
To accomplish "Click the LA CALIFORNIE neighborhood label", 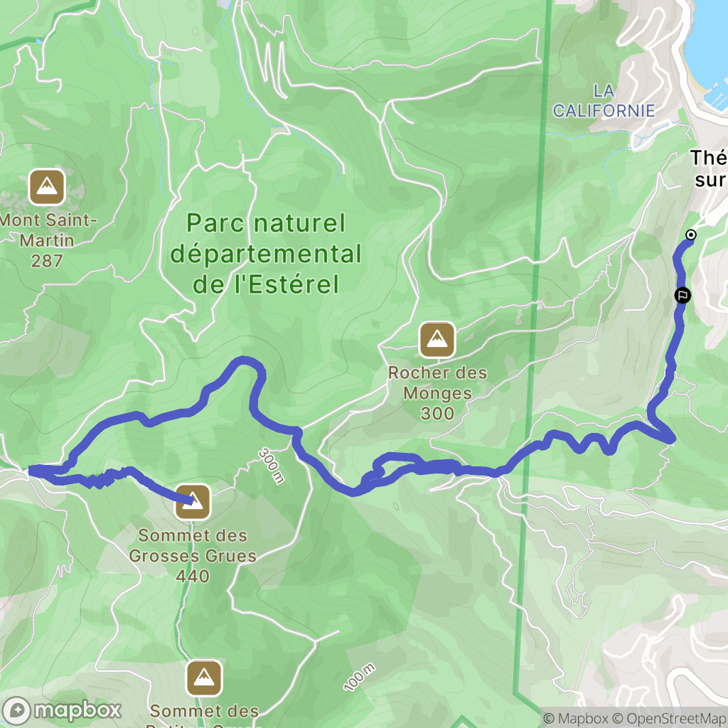I will pos(604,101).
